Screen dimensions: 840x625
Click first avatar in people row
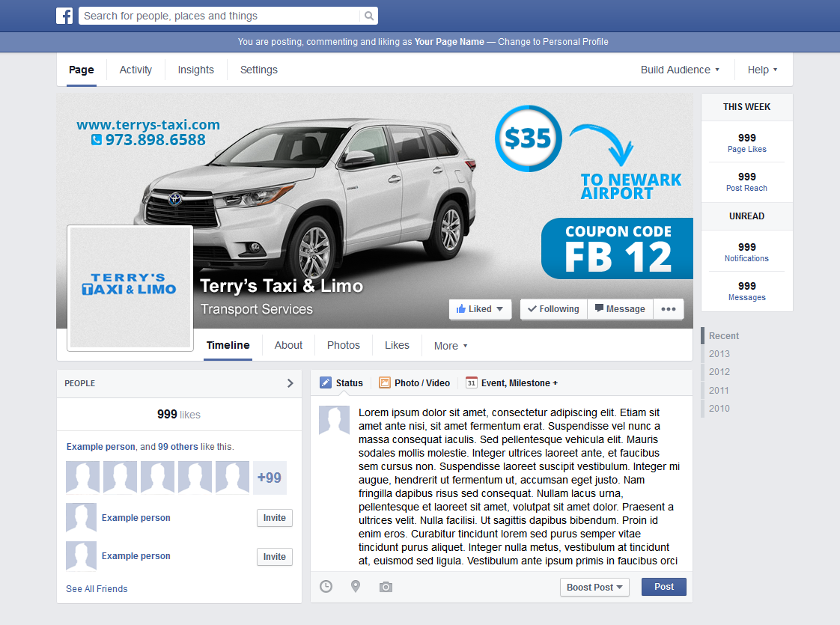pyautogui.click(x=82, y=478)
